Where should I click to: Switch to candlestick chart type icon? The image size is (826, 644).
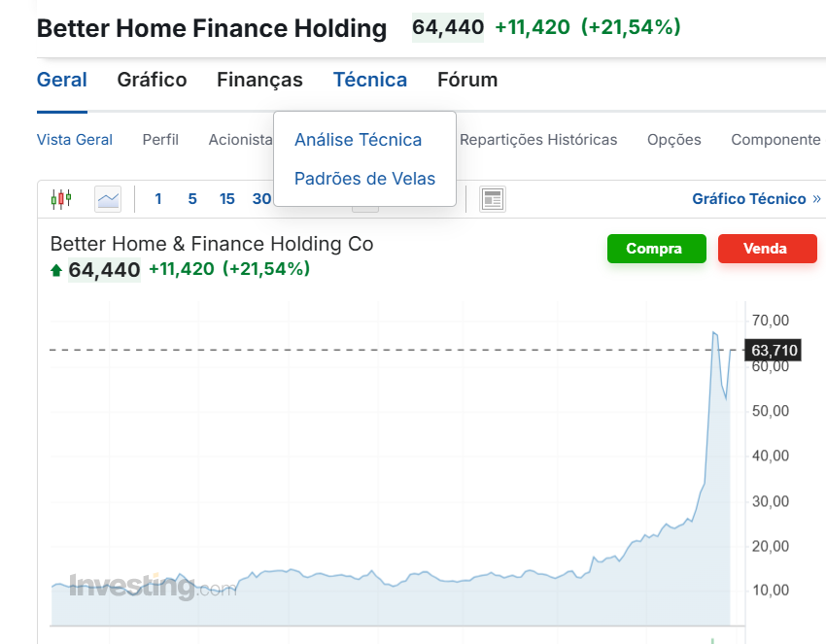point(61,199)
